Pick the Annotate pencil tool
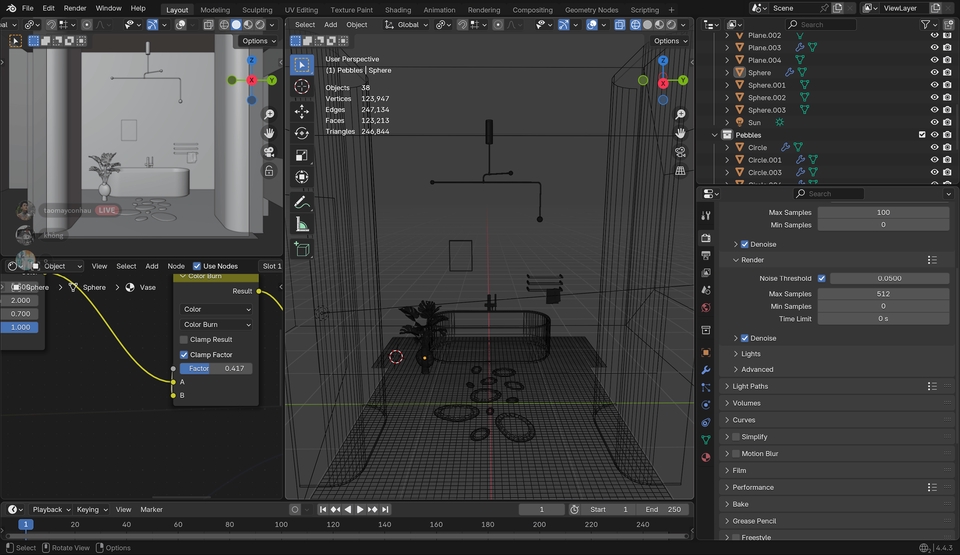 click(x=302, y=202)
